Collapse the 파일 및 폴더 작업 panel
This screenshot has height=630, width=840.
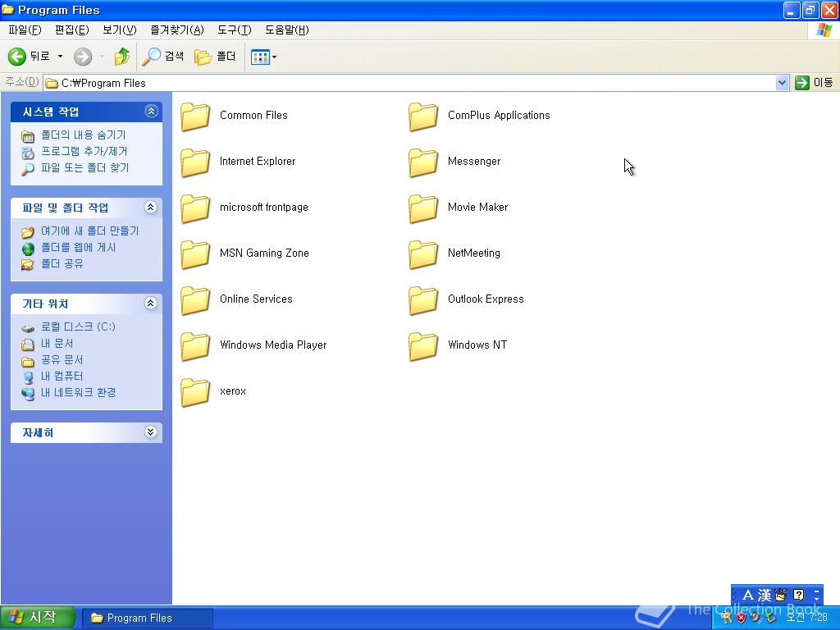[x=151, y=208]
